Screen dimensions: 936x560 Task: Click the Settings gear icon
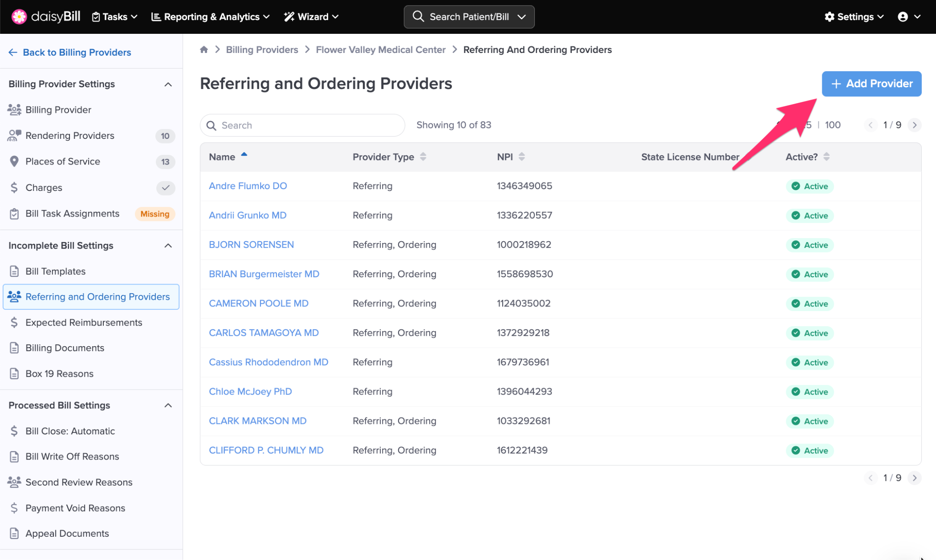coord(829,17)
